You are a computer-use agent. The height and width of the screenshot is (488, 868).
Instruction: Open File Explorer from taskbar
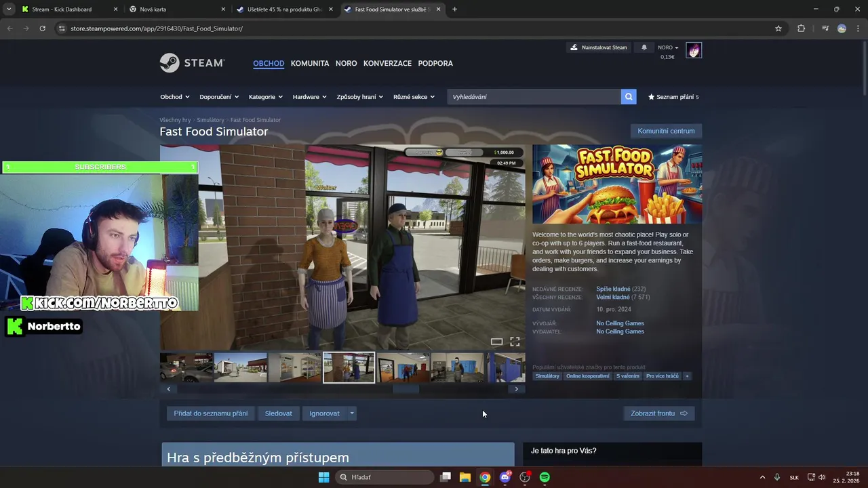465,477
